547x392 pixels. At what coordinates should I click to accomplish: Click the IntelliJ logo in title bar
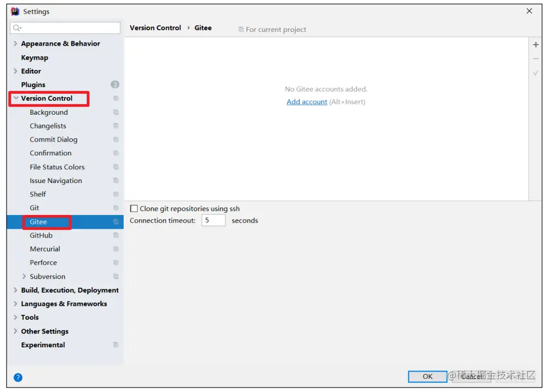(x=15, y=12)
